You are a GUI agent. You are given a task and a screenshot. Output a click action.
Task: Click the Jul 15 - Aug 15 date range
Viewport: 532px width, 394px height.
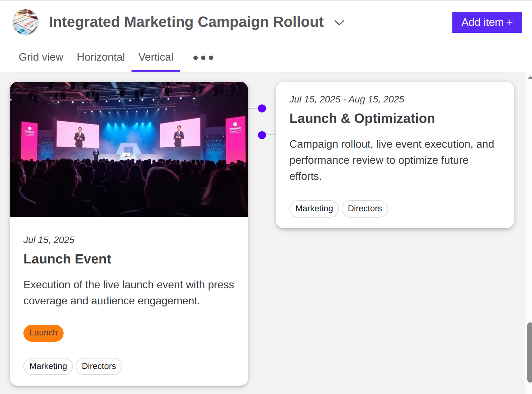(347, 99)
